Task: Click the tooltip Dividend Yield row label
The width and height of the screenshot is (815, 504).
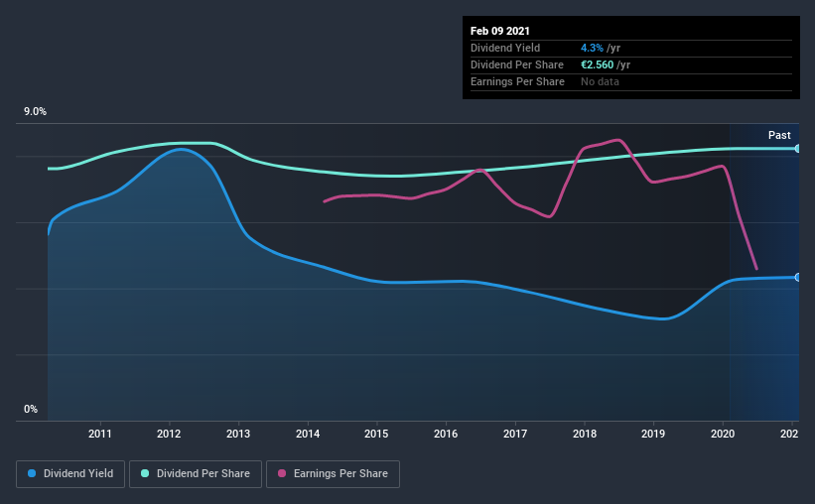Action: click(505, 48)
